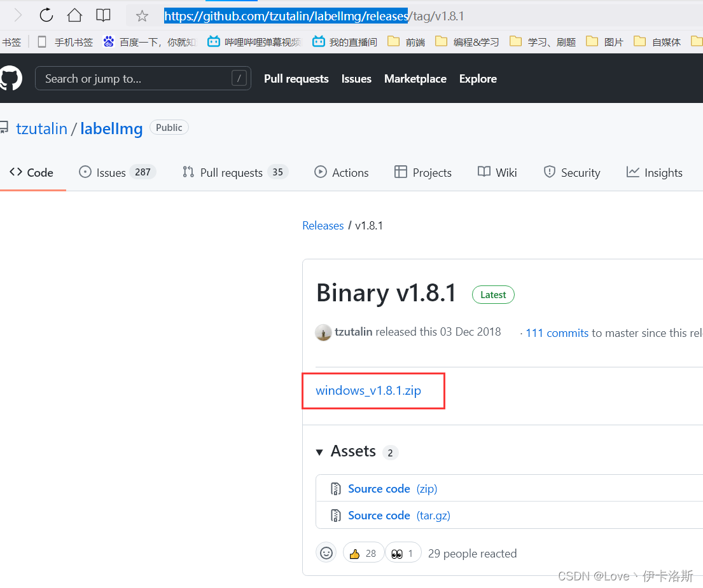
Task: Select the repository Pull requests tab
Action: [x=235, y=172]
